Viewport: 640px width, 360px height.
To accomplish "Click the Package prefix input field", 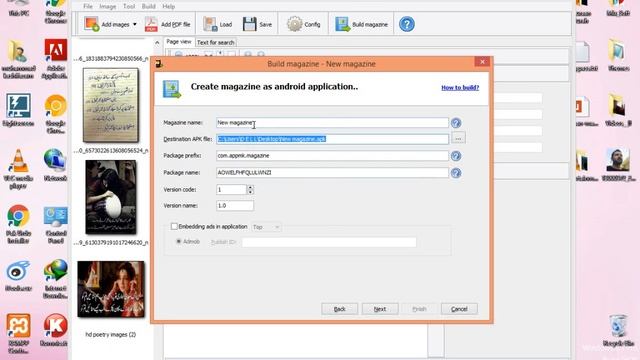I will tap(332, 156).
